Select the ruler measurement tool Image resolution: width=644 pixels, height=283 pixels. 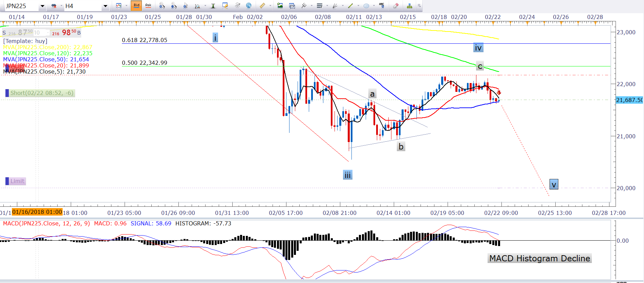[x=262, y=6]
